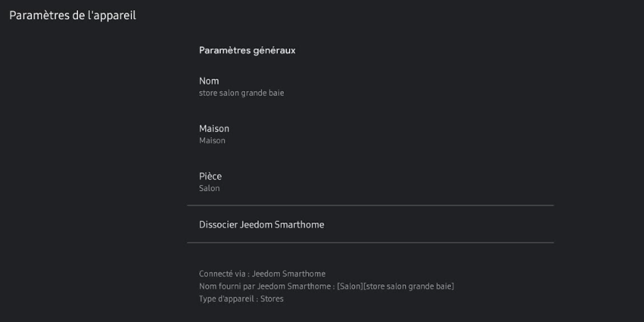The width and height of the screenshot is (644, 322).
Task: Click the "Type d'appareil : Stores" line
Action: click(x=241, y=299)
